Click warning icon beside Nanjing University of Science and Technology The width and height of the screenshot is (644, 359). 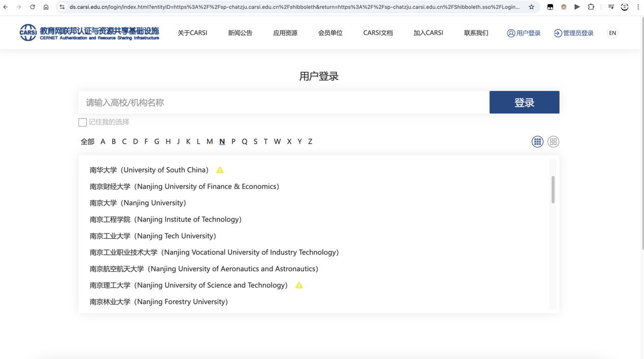point(299,285)
